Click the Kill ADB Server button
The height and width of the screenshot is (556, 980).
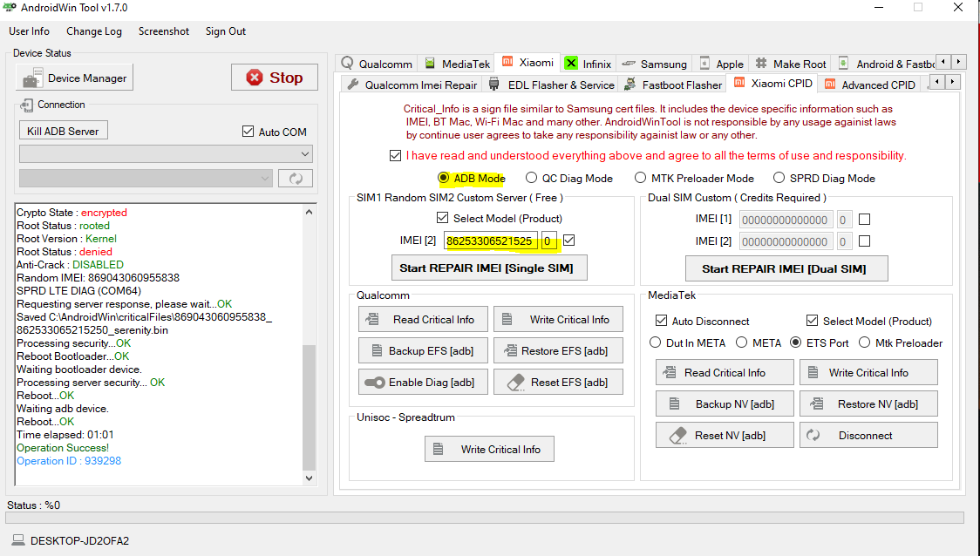click(63, 131)
